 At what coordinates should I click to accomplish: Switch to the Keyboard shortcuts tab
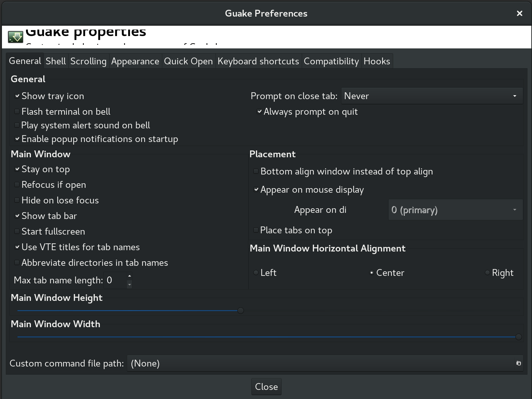[258, 61]
